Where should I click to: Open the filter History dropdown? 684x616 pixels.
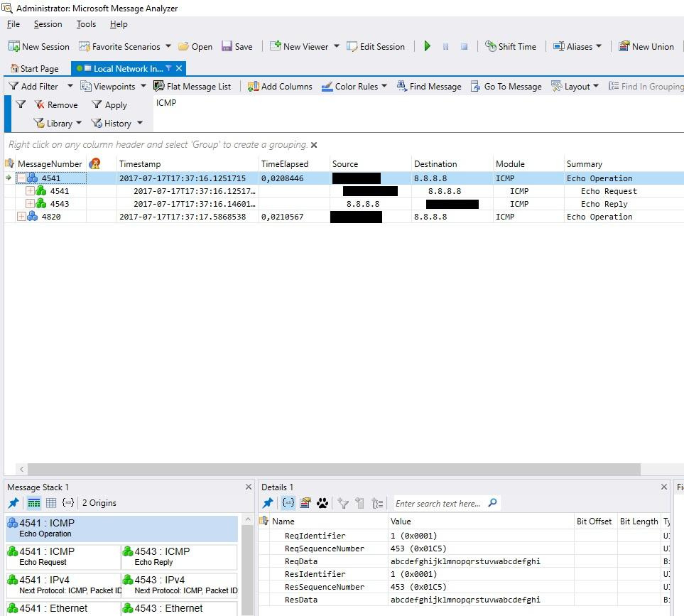pos(117,123)
